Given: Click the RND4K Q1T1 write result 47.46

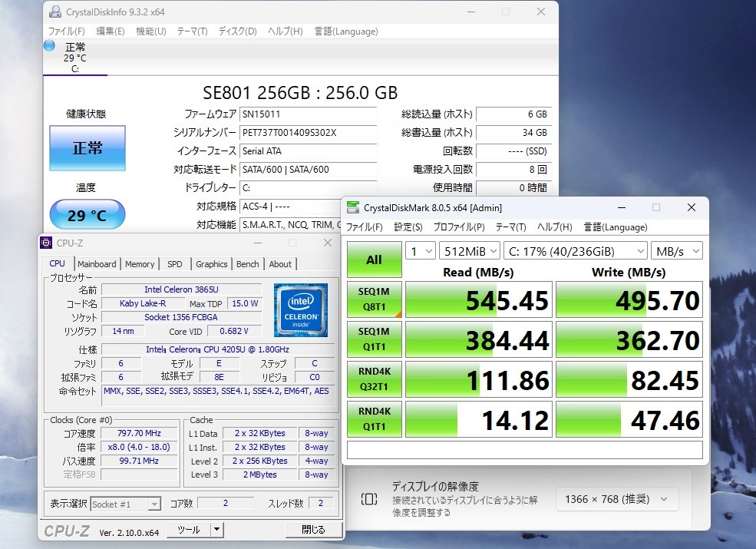Looking at the screenshot, I should [x=629, y=419].
